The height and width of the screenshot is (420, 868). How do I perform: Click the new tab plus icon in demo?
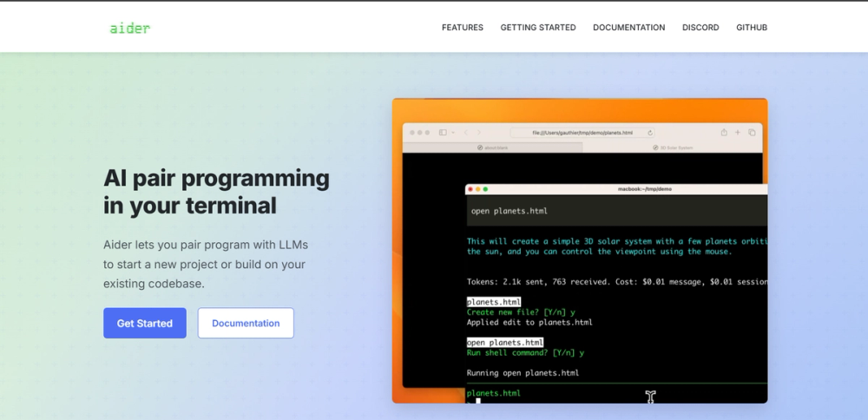(x=737, y=132)
